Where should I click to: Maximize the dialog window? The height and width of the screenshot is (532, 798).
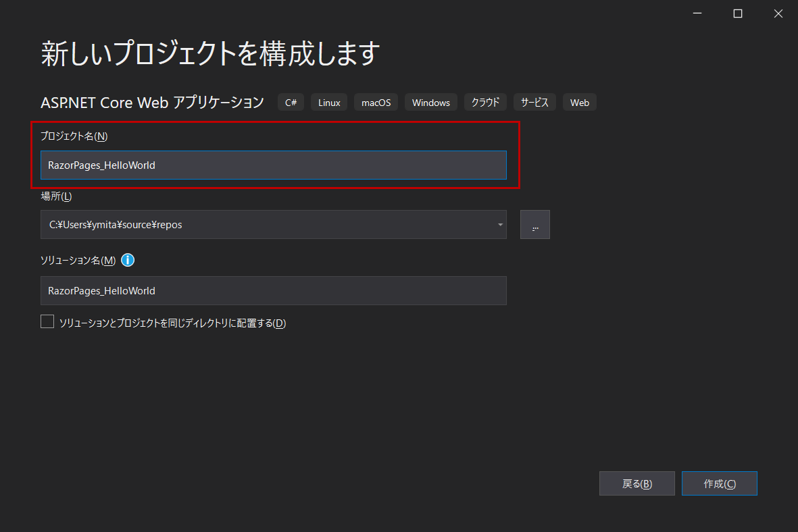(x=737, y=14)
